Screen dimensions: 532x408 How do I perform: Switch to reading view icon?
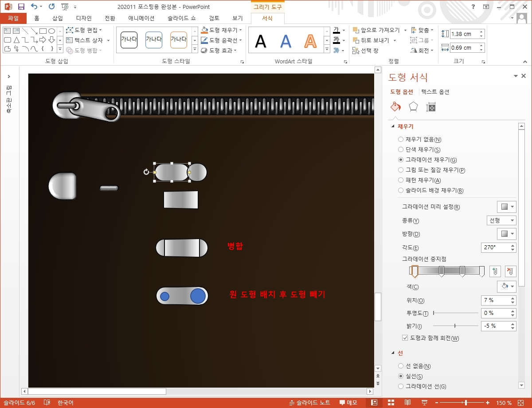point(407,403)
